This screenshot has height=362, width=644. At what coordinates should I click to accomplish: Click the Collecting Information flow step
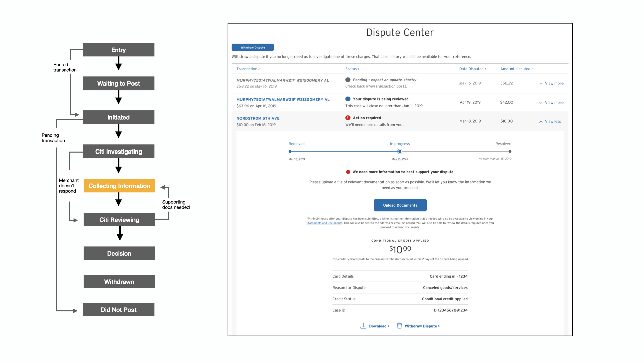[x=119, y=186]
